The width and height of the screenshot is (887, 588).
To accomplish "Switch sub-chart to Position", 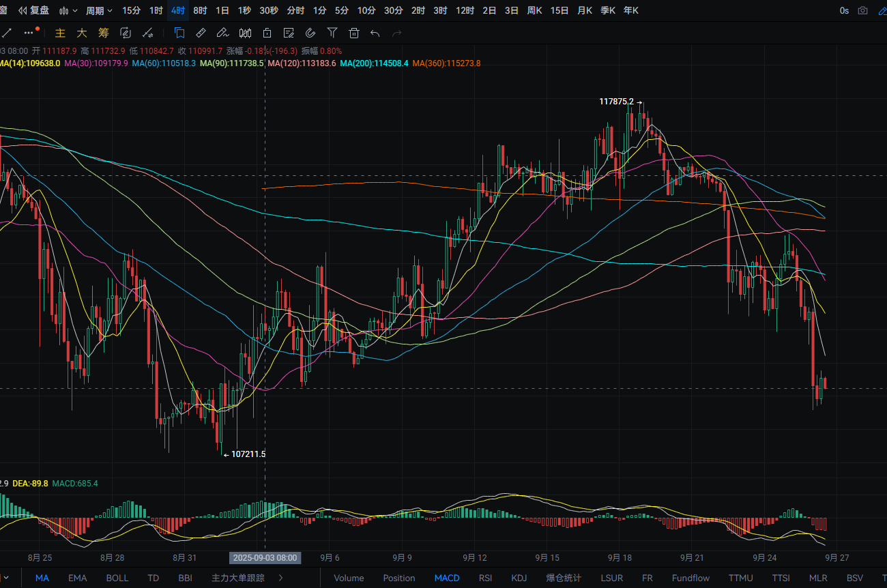I will coord(399,578).
